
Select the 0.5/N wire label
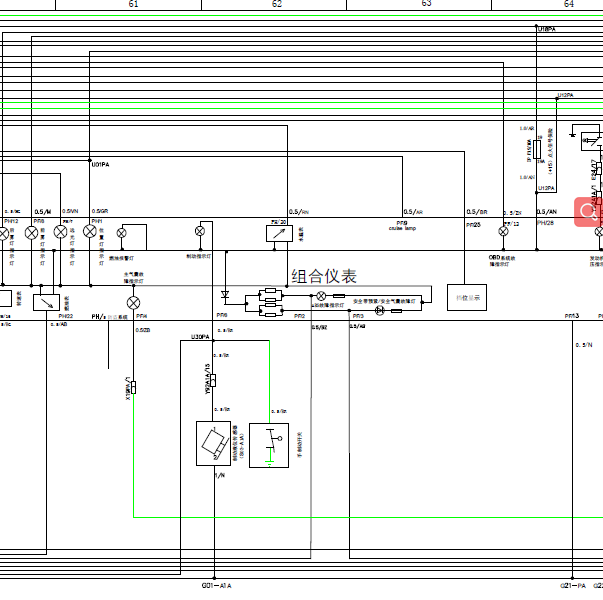point(584,345)
